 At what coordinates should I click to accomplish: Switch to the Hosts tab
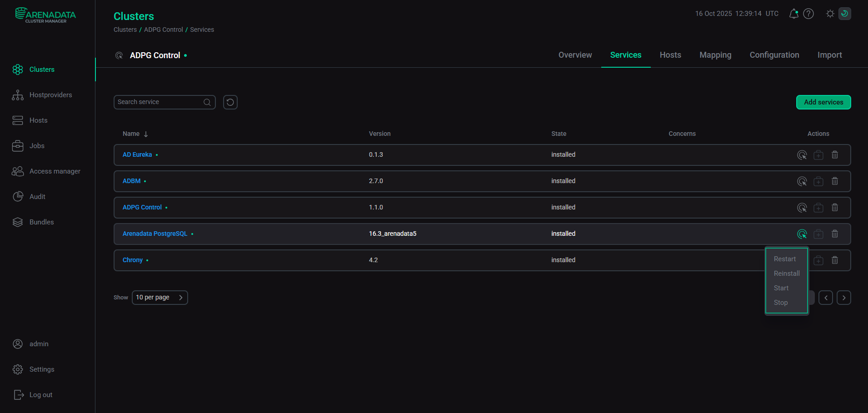click(x=670, y=55)
